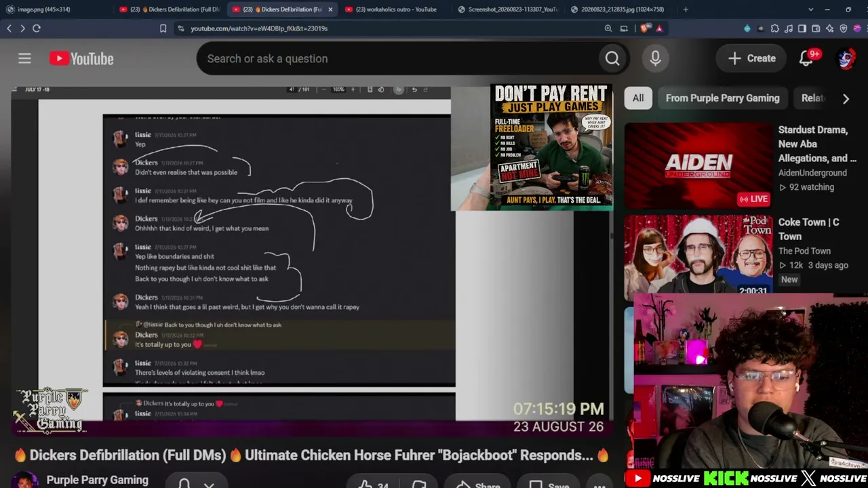The height and width of the screenshot is (488, 868).
Task: Close the active Dickers Defibrillation tab
Action: (330, 9)
